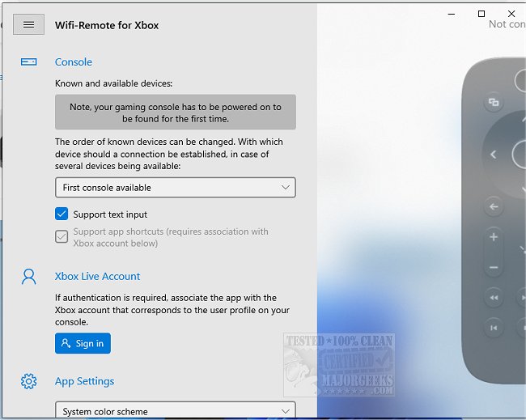Toggle Support app shortcuts checkbox
Viewport: 526px width, 420px height.
click(x=62, y=236)
